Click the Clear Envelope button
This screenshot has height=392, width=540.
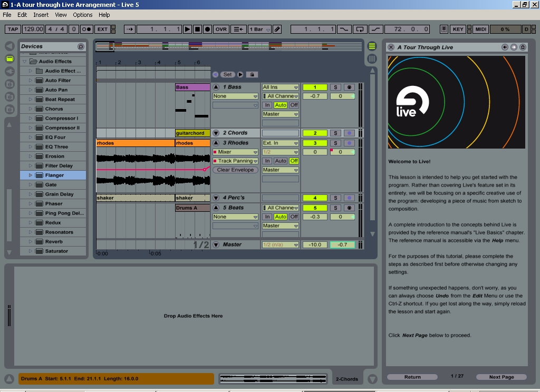click(x=235, y=170)
